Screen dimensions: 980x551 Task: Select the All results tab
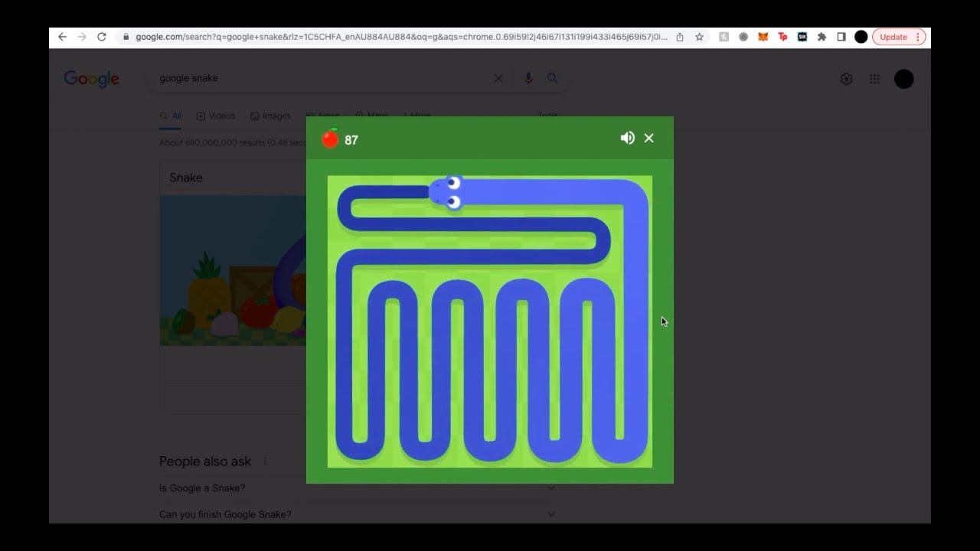pyautogui.click(x=171, y=116)
